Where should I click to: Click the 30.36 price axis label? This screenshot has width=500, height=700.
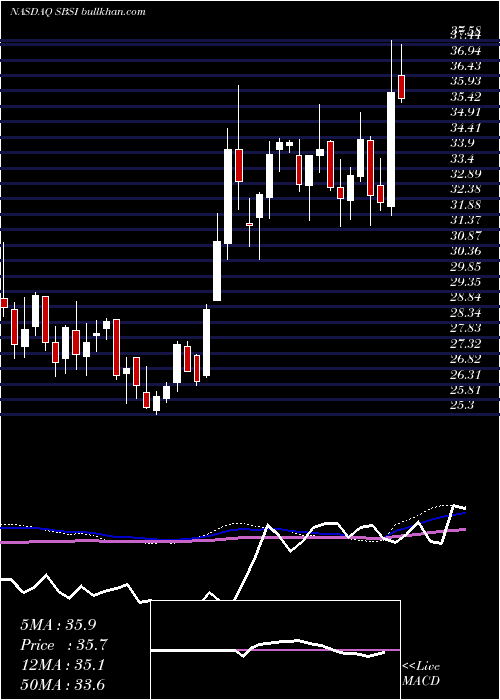pos(465,251)
